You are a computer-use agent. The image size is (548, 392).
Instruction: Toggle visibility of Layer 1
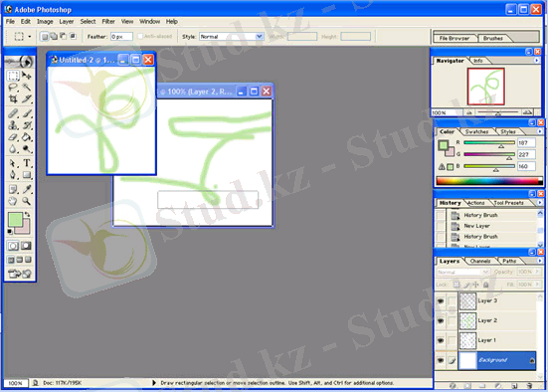point(441,340)
